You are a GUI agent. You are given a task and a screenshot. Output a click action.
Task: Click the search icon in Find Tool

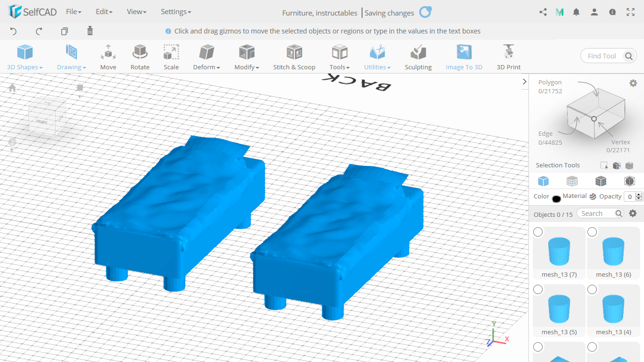[x=628, y=56]
